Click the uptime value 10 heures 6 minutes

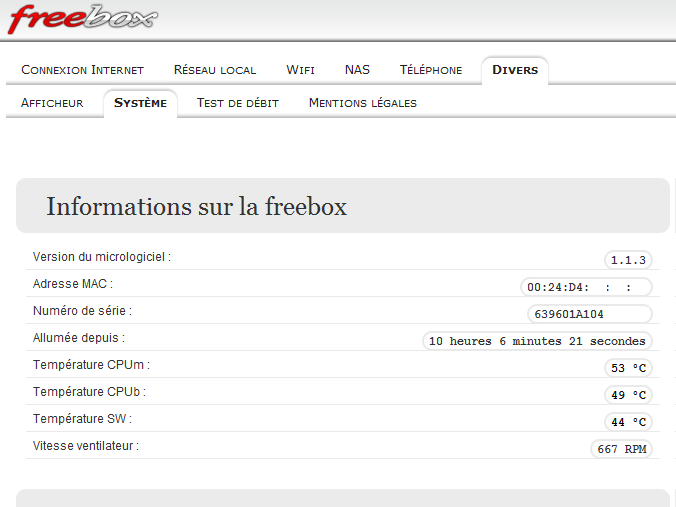tap(537, 341)
